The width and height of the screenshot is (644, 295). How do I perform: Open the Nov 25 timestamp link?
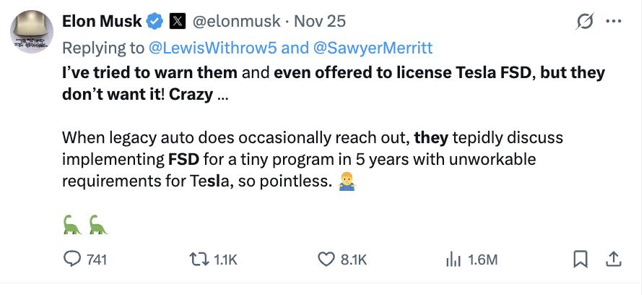pos(320,22)
